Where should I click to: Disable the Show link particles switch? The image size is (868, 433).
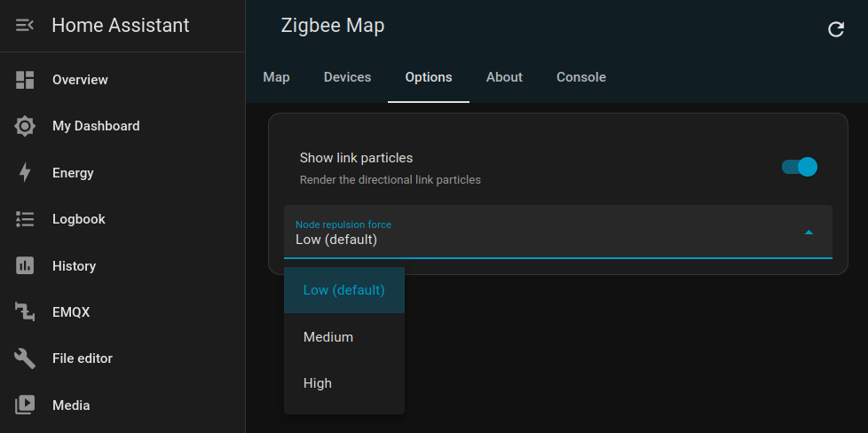[799, 167]
